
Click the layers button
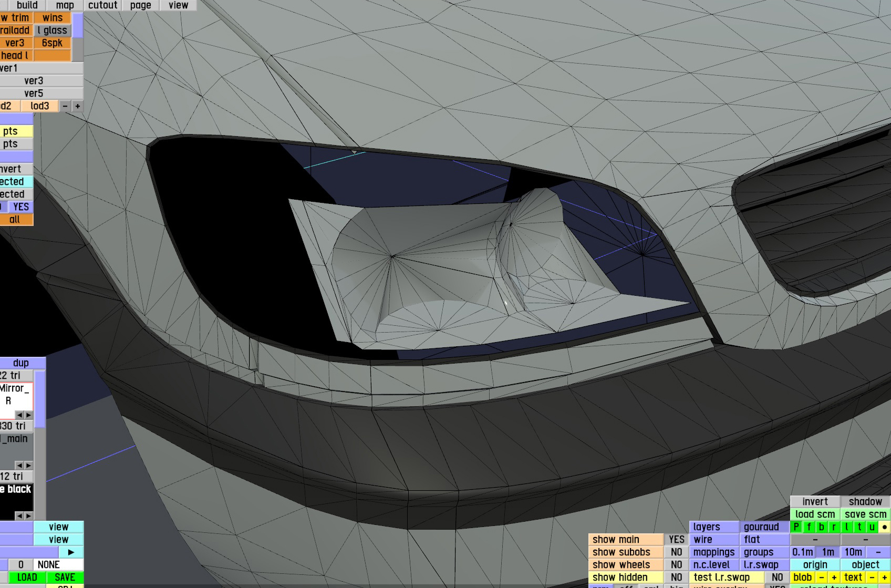[714, 527]
